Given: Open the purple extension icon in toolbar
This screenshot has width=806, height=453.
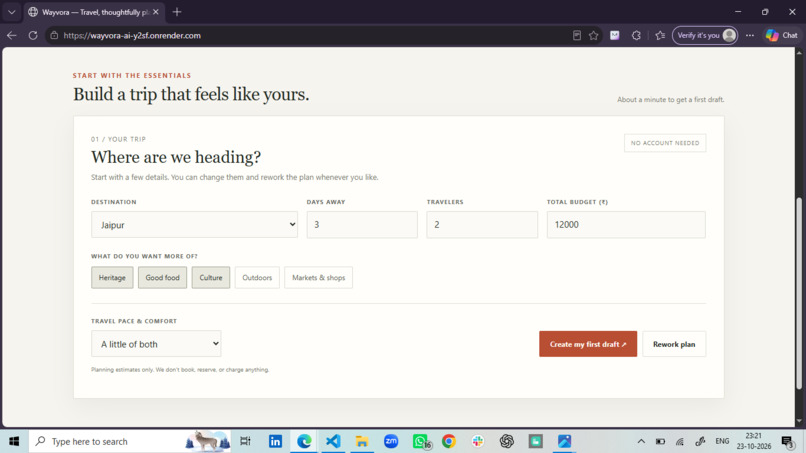Looking at the screenshot, I should [x=615, y=35].
